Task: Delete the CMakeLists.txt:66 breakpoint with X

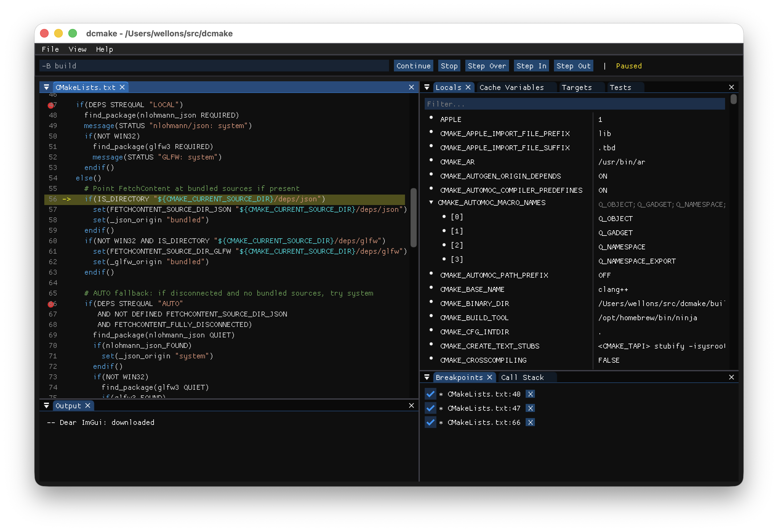Action: (x=530, y=422)
